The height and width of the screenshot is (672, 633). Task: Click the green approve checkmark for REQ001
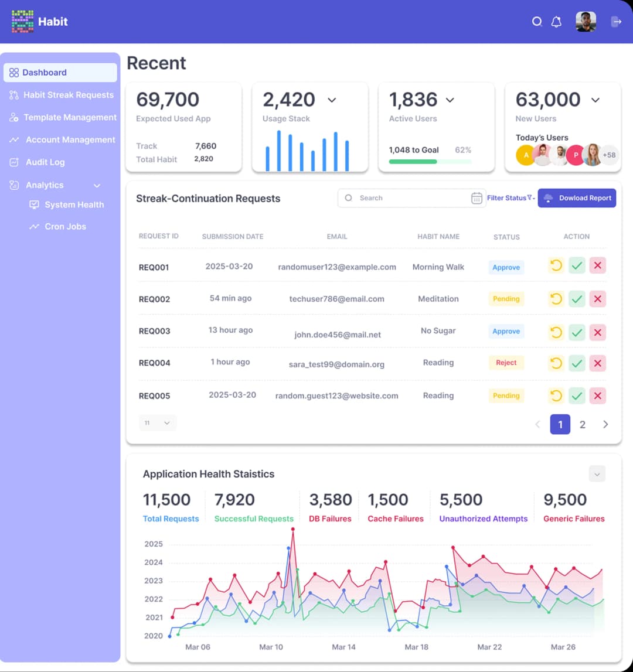tap(577, 266)
